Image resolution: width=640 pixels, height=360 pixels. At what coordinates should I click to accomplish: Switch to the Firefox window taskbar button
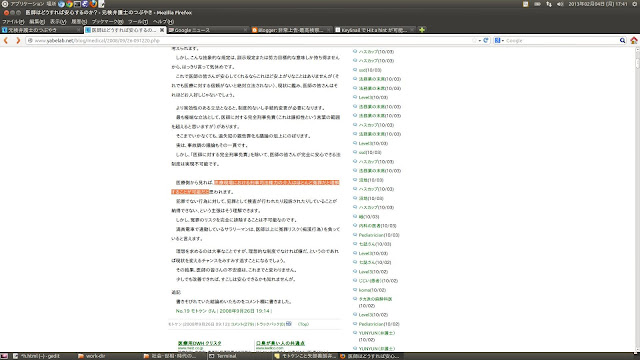pyautogui.click(x=372, y=356)
